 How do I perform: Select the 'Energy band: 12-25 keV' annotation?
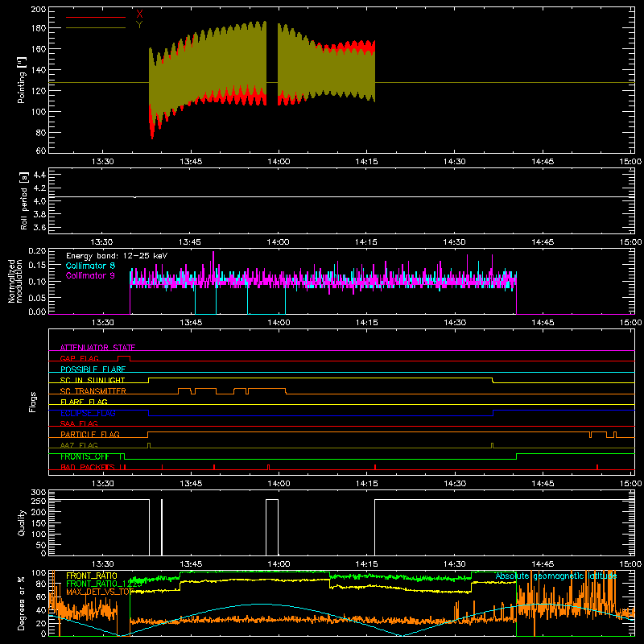click(117, 256)
